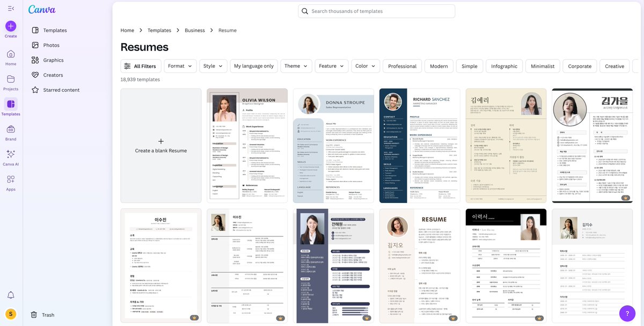This screenshot has height=326, width=644.
Task: Open the 김지수 gray resume template
Action: 592,266
